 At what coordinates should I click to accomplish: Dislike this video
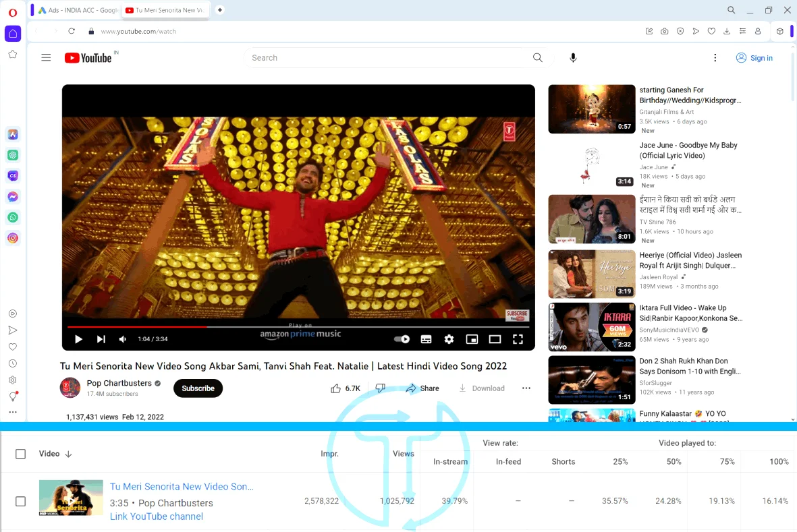pyautogui.click(x=380, y=388)
